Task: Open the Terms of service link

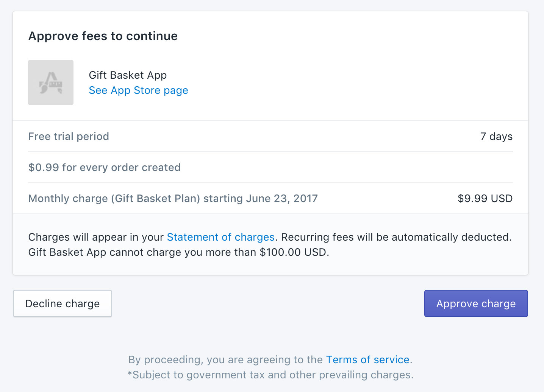Action: tap(367, 359)
